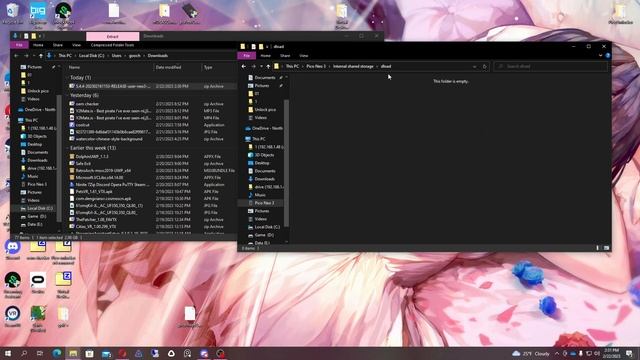
Task: Open the View tab in Downloads window
Action: pyautogui.click(x=76, y=45)
